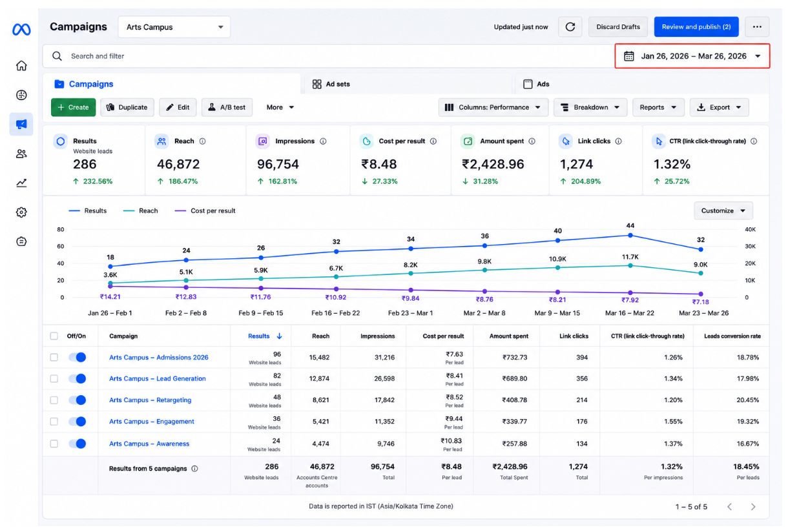
Task: Open the Breakdown dropdown
Action: click(590, 107)
